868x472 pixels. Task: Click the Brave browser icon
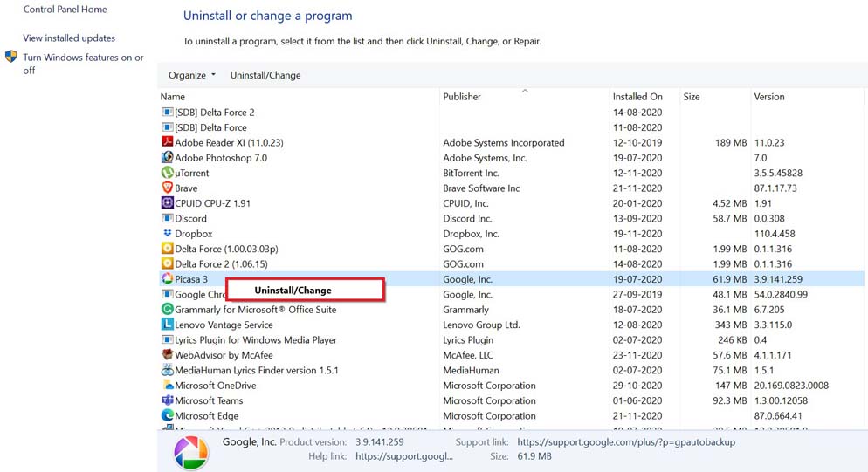(167, 188)
